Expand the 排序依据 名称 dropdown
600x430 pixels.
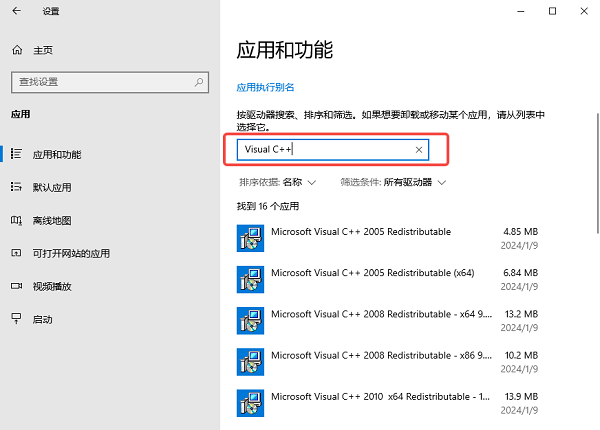click(298, 183)
